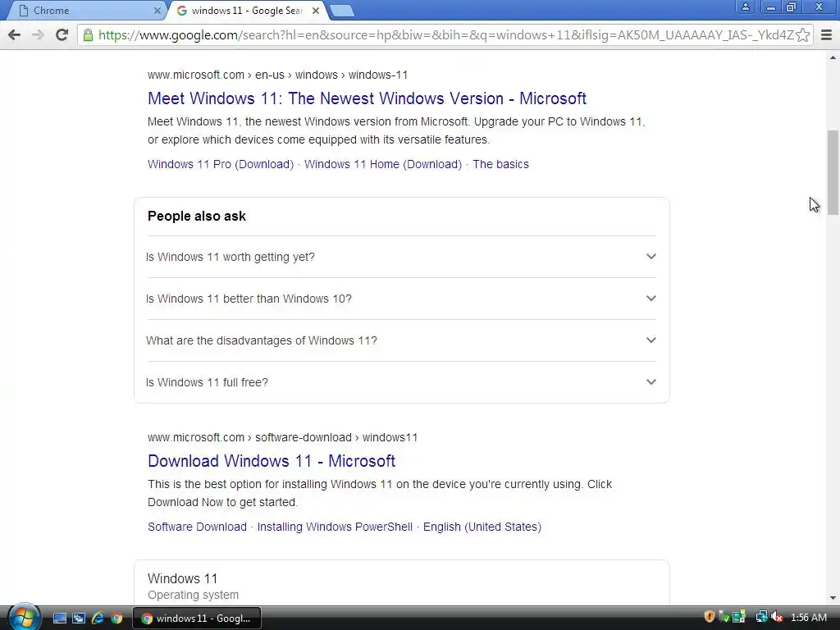Click the Show Desktop quick launch icon
The image size is (840, 630).
[60, 619]
